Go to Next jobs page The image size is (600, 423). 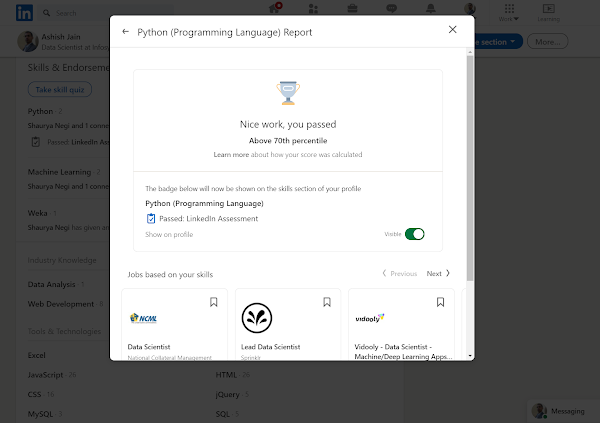click(438, 273)
